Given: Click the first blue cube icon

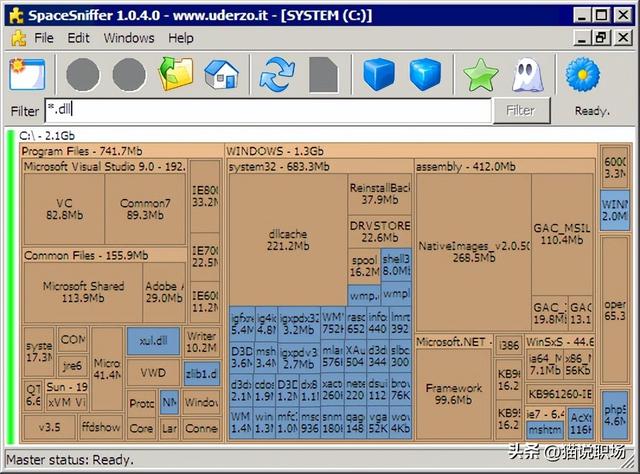Looking at the screenshot, I should (x=380, y=75).
